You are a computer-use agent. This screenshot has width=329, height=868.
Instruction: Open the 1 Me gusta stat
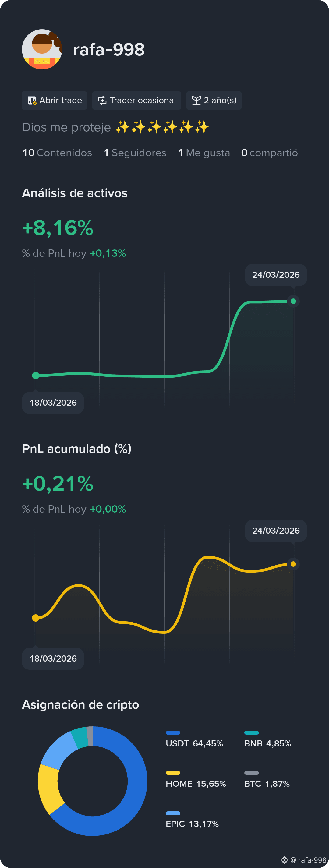click(204, 153)
